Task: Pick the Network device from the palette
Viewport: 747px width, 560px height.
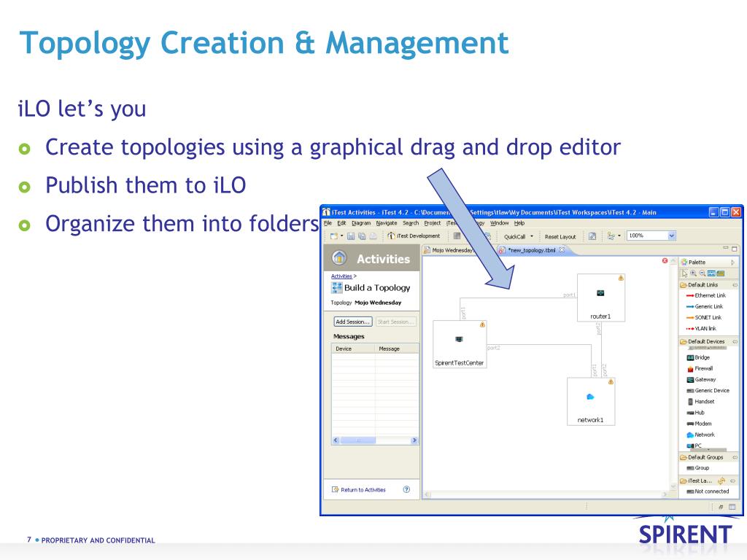Action: coord(700,435)
